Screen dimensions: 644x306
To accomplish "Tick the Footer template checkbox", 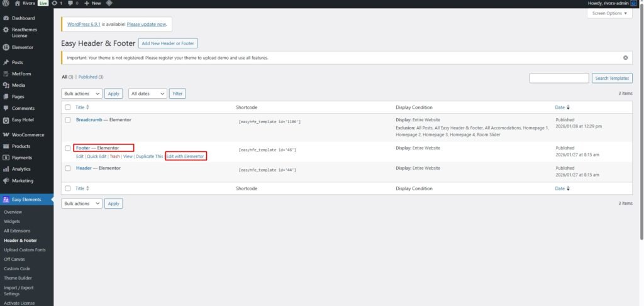I will pyautogui.click(x=68, y=148).
